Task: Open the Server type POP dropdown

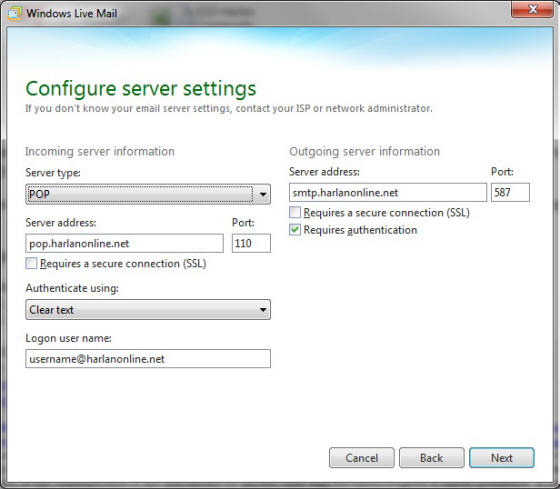Action: click(148, 194)
